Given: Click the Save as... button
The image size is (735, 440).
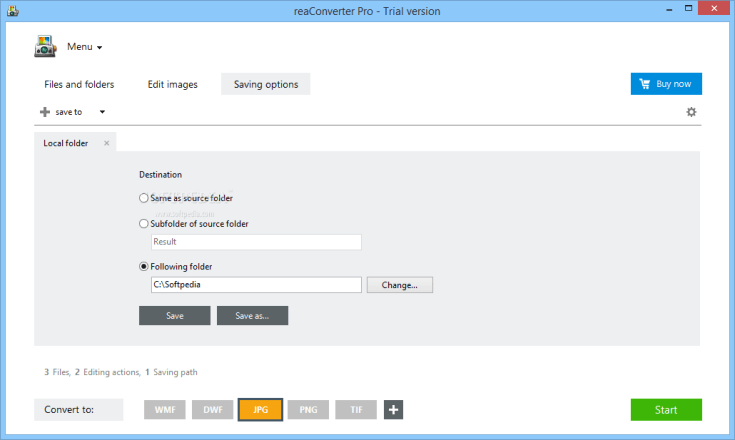Looking at the screenshot, I should 252,316.
